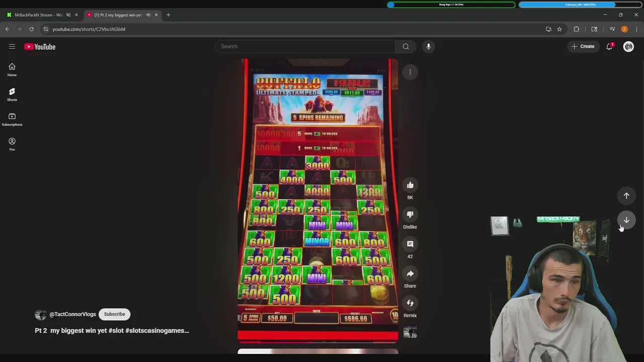Subscribe to @TactConnorVlogs
The image size is (644, 362).
pyautogui.click(x=114, y=314)
